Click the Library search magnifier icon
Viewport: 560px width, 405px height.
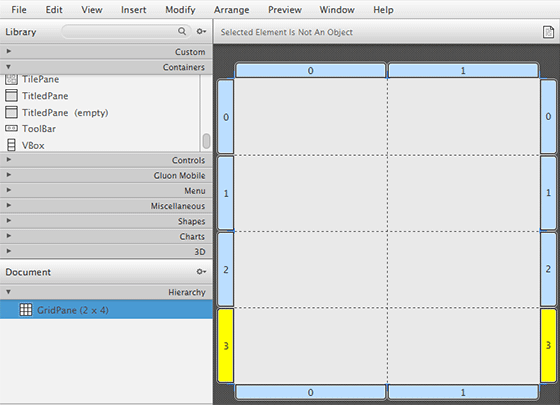pyautogui.click(x=182, y=31)
